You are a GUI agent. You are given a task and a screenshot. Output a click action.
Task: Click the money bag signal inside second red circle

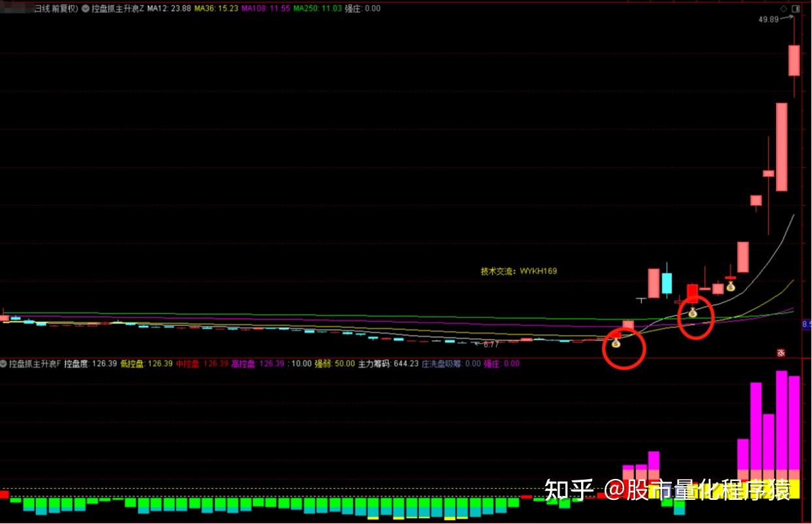693,312
